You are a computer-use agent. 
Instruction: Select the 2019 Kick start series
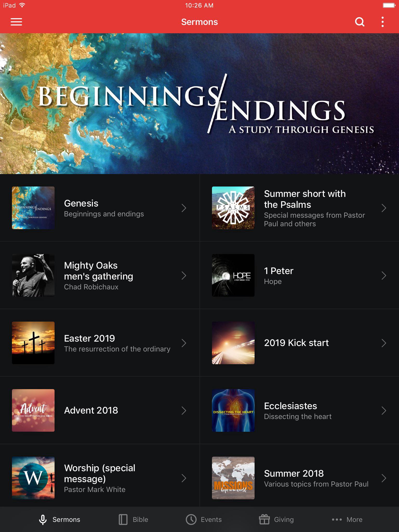point(299,343)
